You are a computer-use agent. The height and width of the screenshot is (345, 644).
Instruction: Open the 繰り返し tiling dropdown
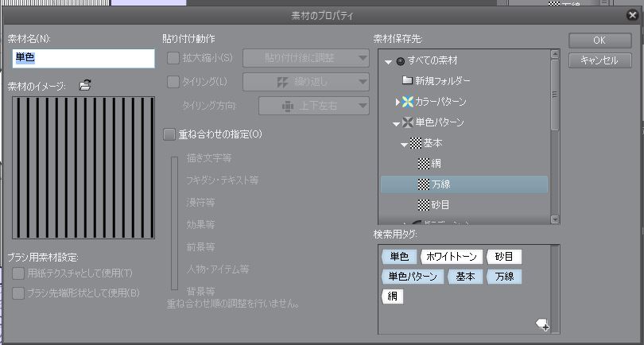click(305, 81)
